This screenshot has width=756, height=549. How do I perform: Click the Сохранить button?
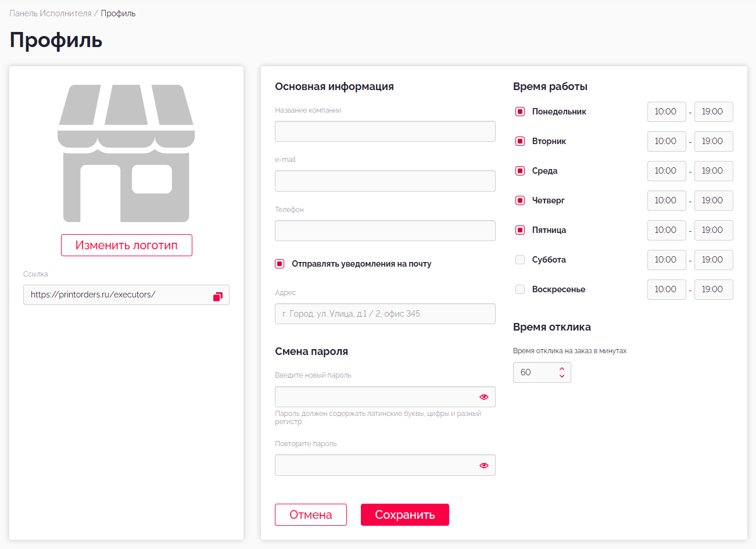pos(404,515)
